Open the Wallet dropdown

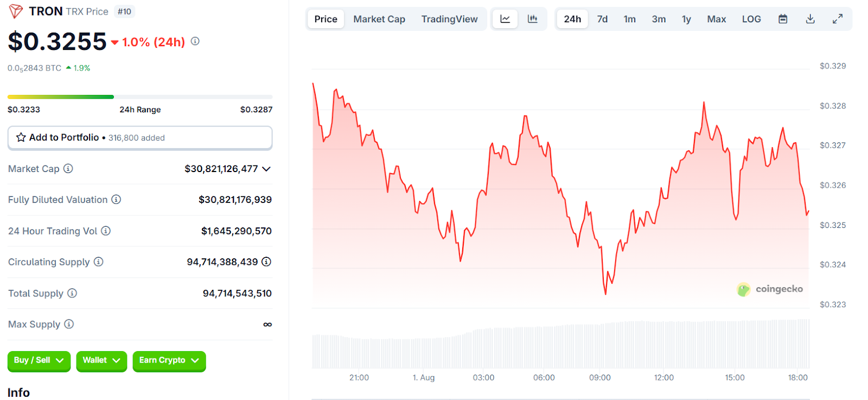pos(101,360)
